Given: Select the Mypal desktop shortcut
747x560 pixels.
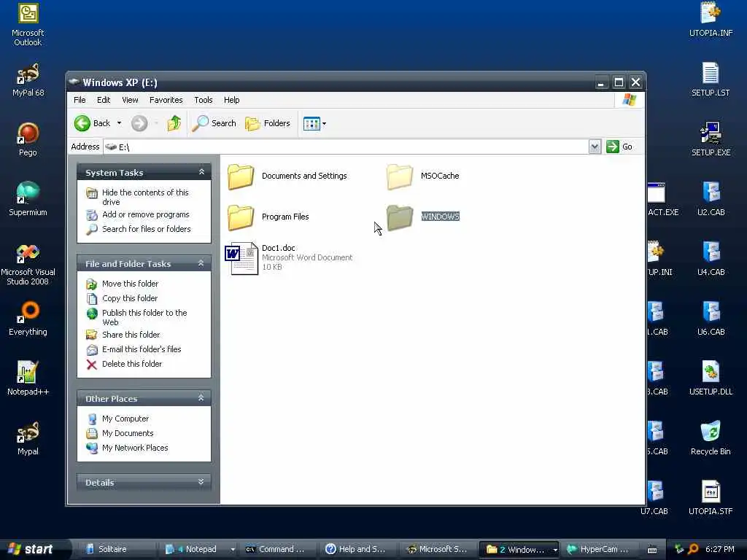Looking at the screenshot, I should pos(28,438).
